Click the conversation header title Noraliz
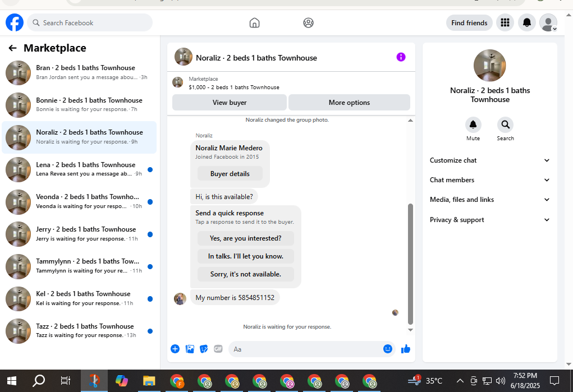The image size is (573, 392). [256, 58]
